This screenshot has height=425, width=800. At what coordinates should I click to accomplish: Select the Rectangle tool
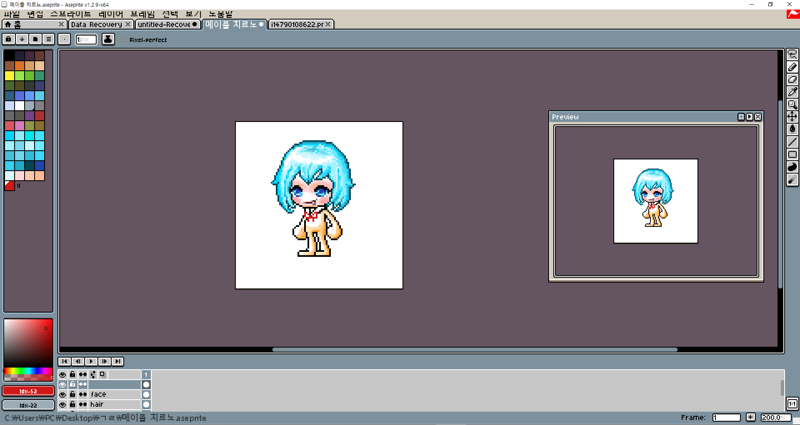click(792, 154)
